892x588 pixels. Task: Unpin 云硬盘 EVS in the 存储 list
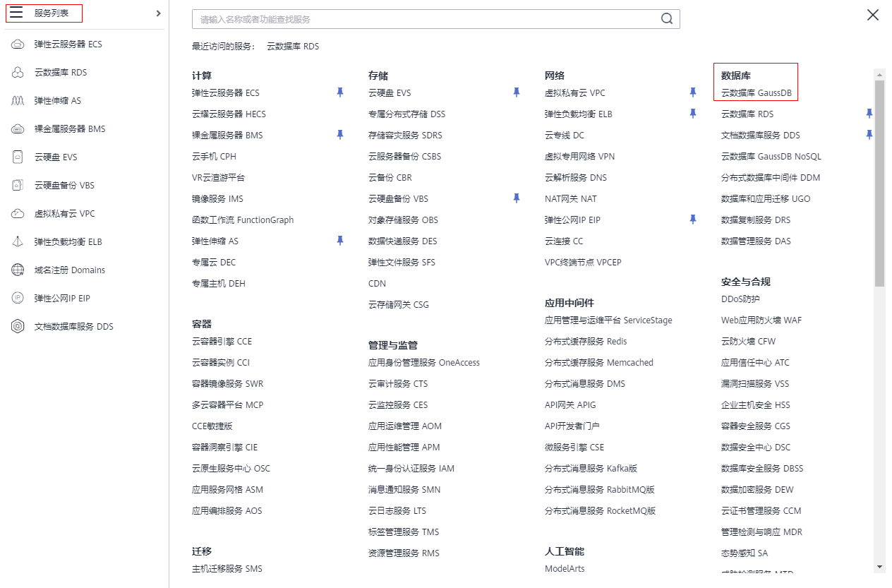[x=517, y=92]
